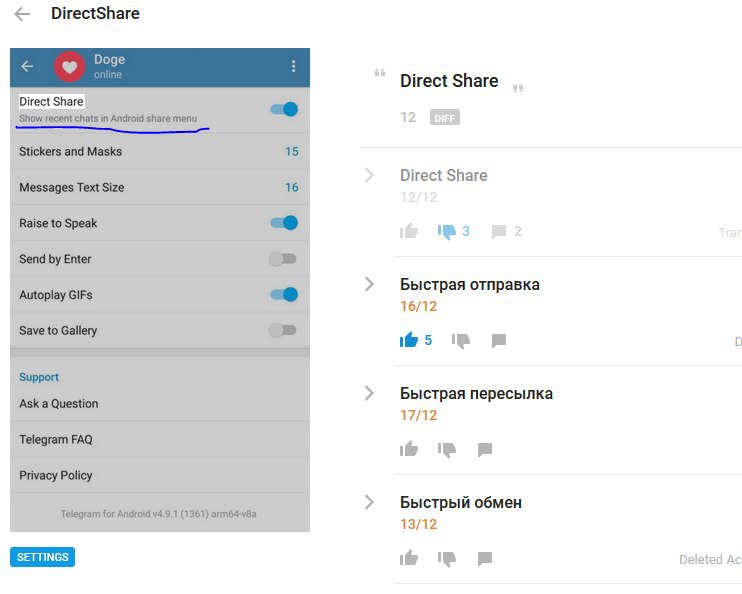This screenshot has width=742, height=594.
Task: Click the DIFF badge
Action: (x=445, y=118)
